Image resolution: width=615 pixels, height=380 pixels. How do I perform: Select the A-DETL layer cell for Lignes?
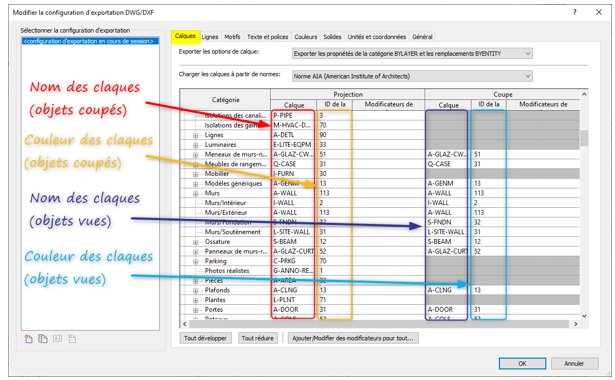coord(293,135)
